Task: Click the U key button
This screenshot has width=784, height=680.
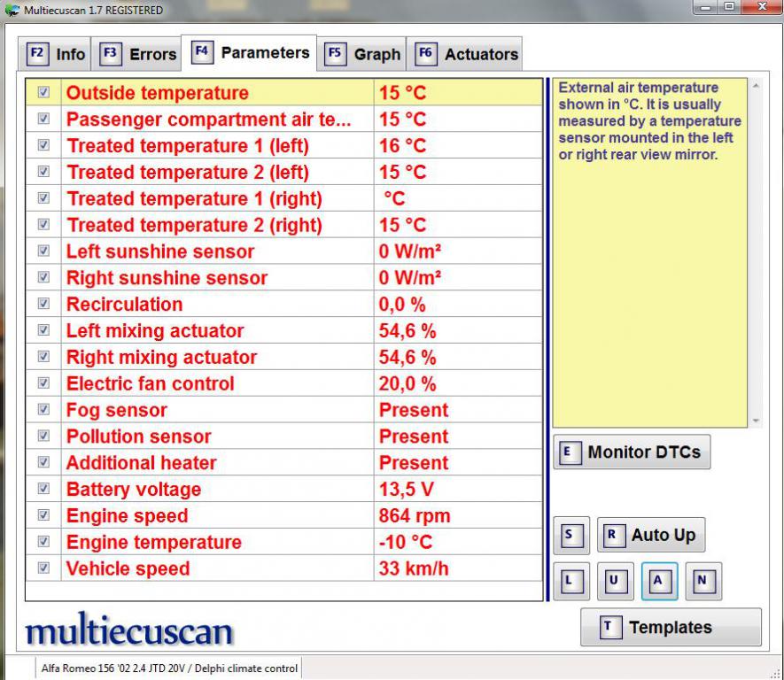Action: pyautogui.click(x=615, y=582)
